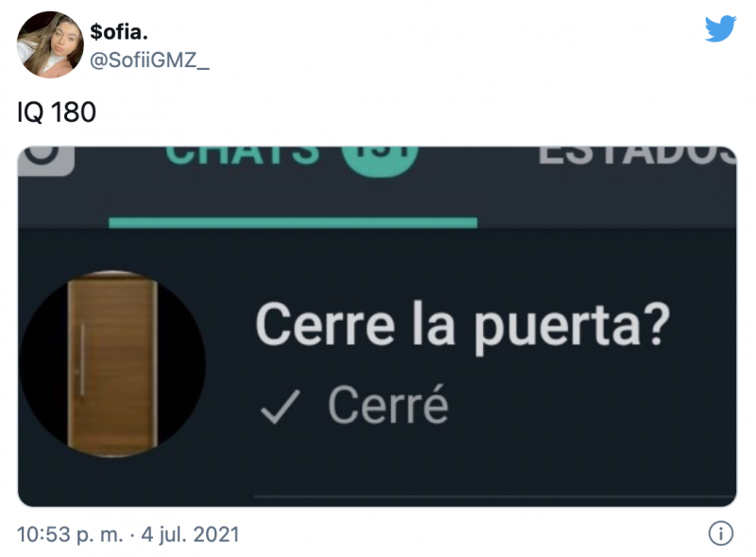756x557 pixels.
Task: Click the unread chats count badge
Action: 380,162
